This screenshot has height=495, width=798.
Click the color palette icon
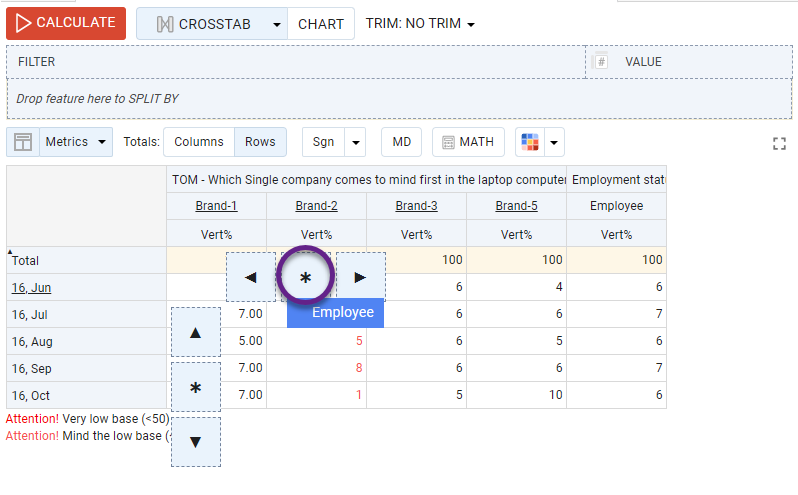coord(530,142)
